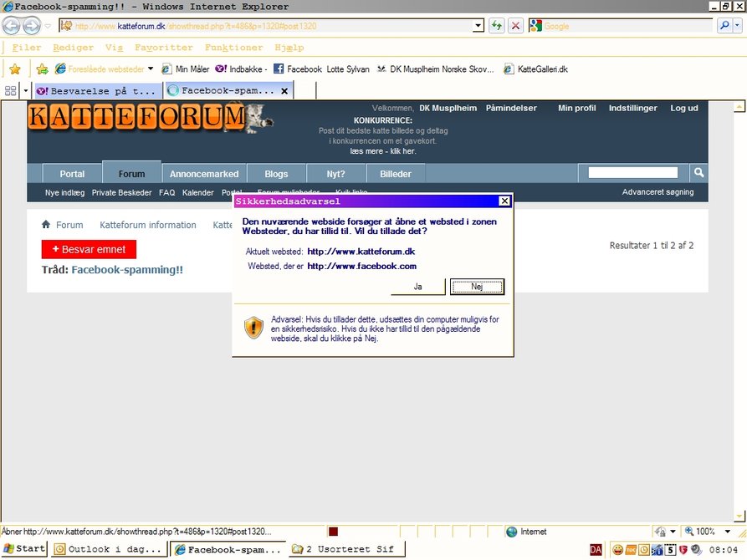Open Foreslåede websteder dropdown

point(104,69)
